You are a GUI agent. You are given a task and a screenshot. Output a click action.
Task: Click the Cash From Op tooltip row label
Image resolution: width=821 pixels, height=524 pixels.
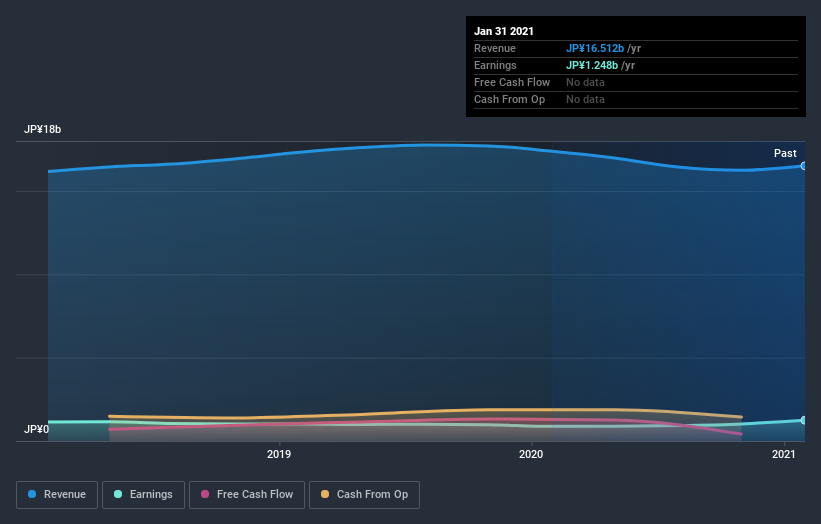tap(509, 99)
